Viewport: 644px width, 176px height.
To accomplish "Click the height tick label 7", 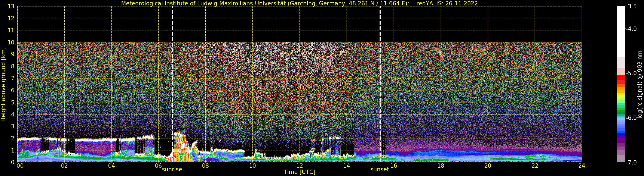I will [13, 79].
